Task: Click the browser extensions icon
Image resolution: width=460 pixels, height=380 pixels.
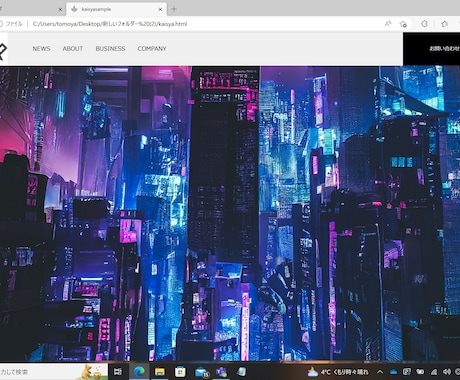Action: coord(424,24)
